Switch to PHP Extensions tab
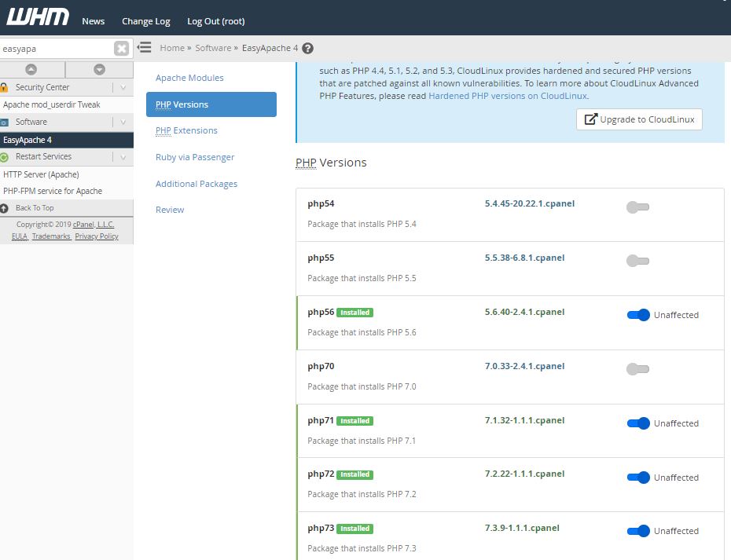Screen dimensions: 731x560 tap(186, 130)
